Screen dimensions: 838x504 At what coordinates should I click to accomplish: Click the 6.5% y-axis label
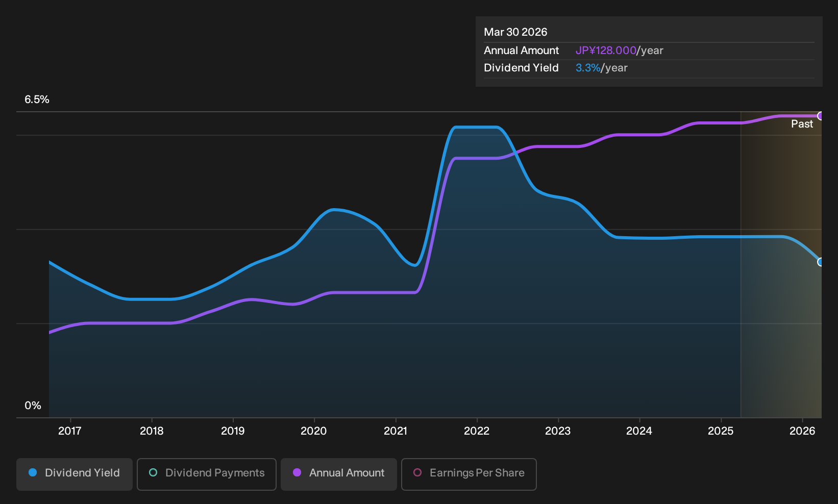[x=37, y=99]
